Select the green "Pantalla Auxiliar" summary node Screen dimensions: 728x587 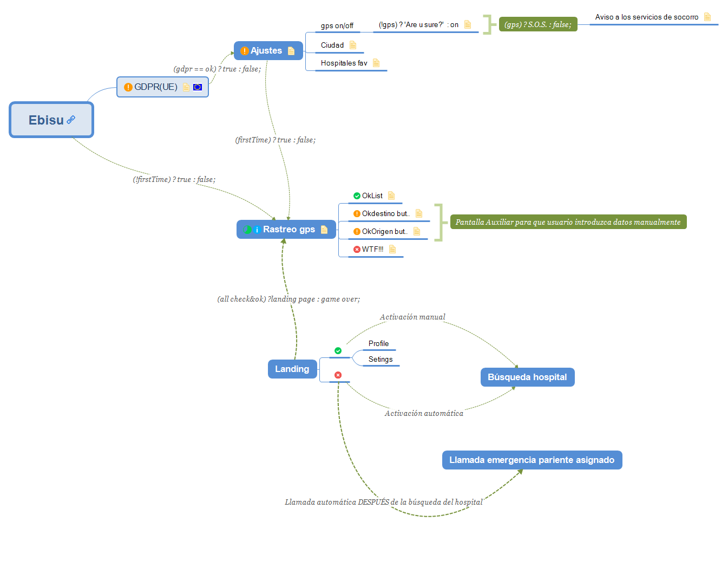pos(568,222)
